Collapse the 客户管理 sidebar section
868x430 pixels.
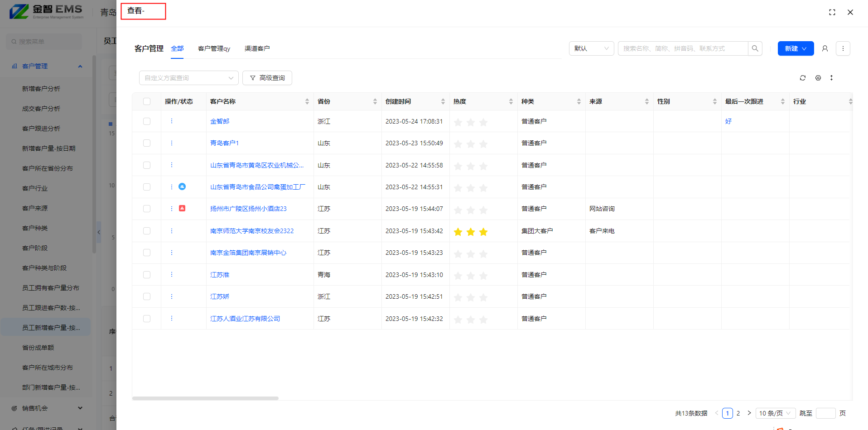pyautogui.click(x=80, y=66)
